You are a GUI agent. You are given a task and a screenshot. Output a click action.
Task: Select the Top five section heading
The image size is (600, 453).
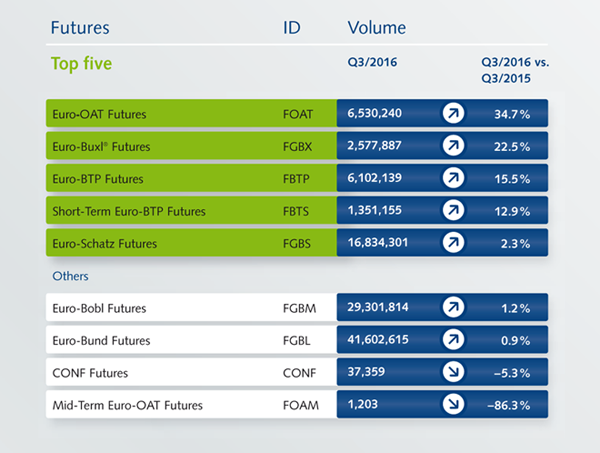[x=81, y=64]
